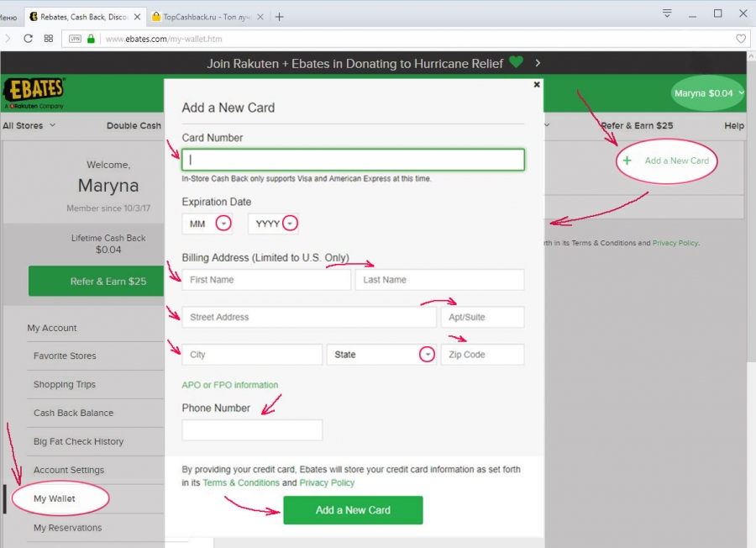Submit with the green Add a New Card button
Image resolution: width=756 pixels, height=548 pixels.
tap(353, 510)
